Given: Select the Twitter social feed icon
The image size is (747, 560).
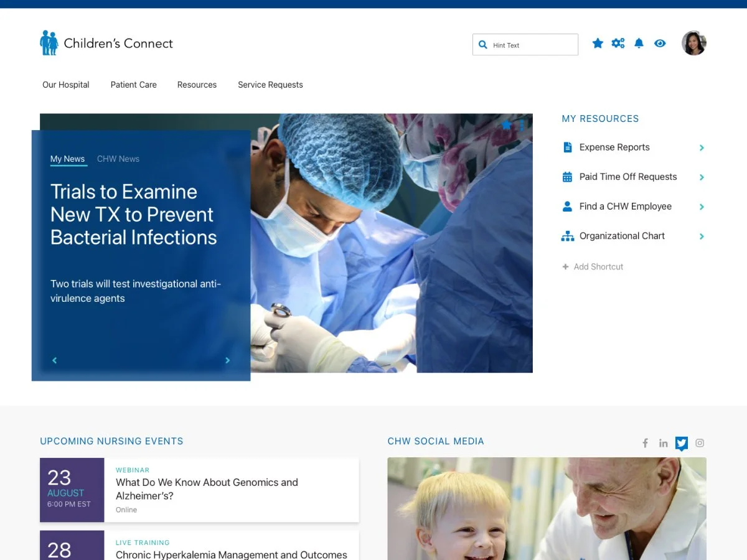Looking at the screenshot, I should [x=682, y=444].
